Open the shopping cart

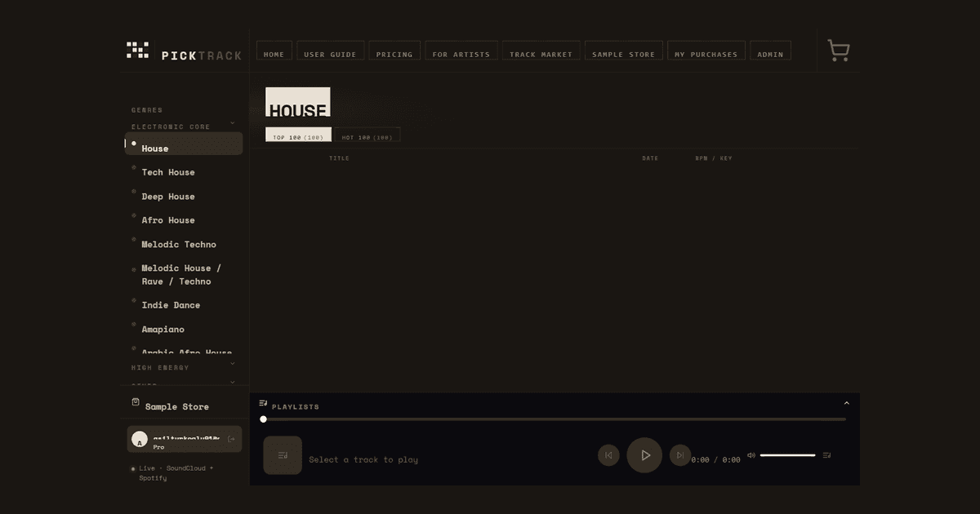coord(839,51)
